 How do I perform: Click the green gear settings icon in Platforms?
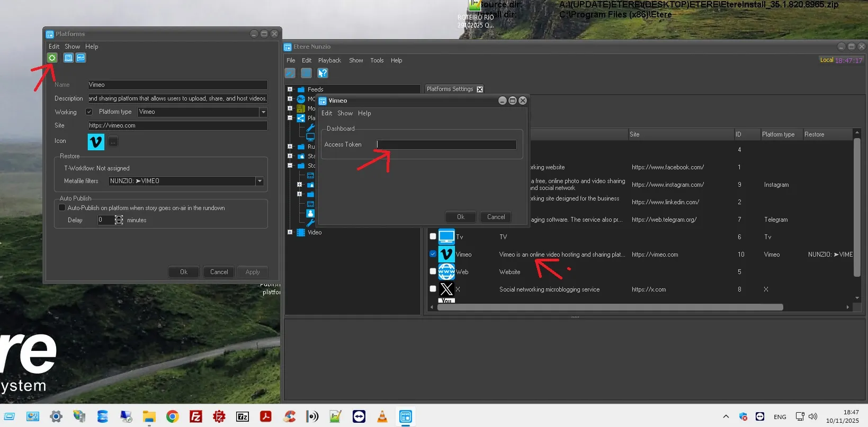click(52, 58)
